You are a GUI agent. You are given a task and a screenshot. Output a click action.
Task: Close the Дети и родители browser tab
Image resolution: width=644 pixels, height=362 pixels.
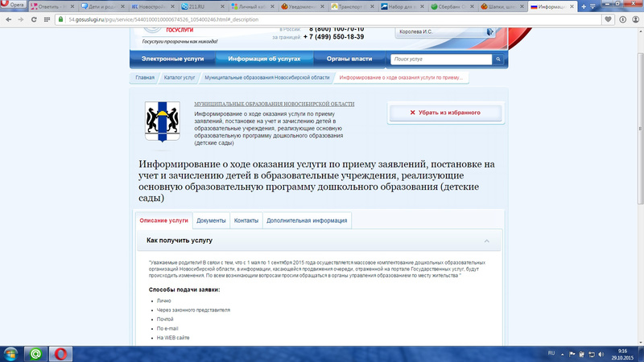click(122, 6)
